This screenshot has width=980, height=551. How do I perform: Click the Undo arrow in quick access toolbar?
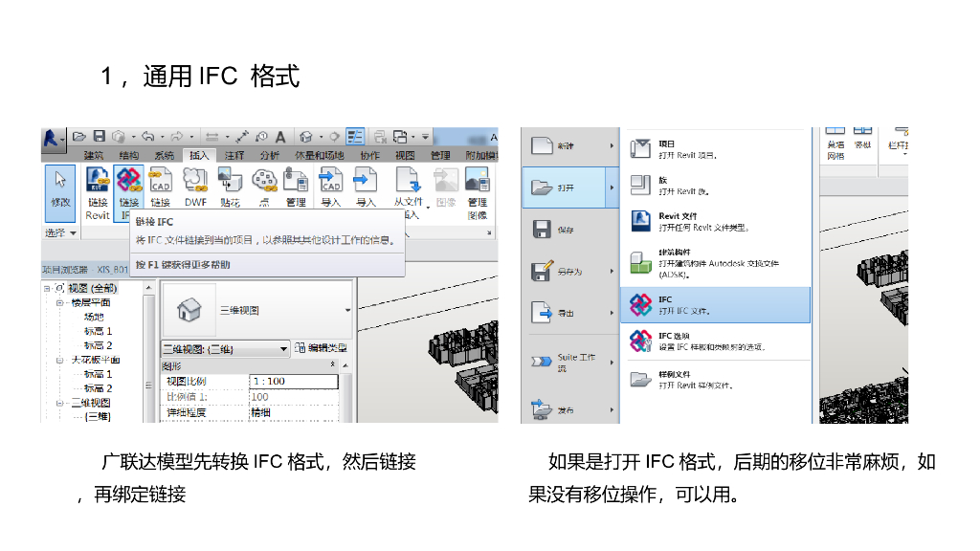point(148,136)
